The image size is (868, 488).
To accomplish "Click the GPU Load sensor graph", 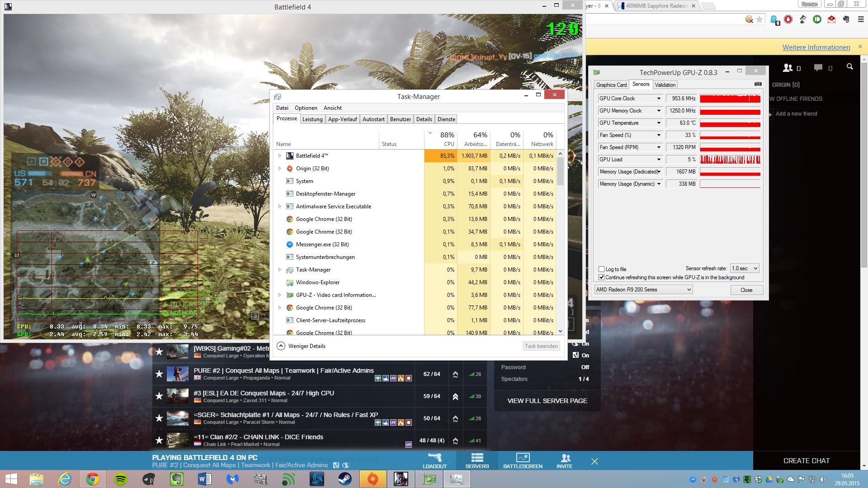I will (730, 160).
